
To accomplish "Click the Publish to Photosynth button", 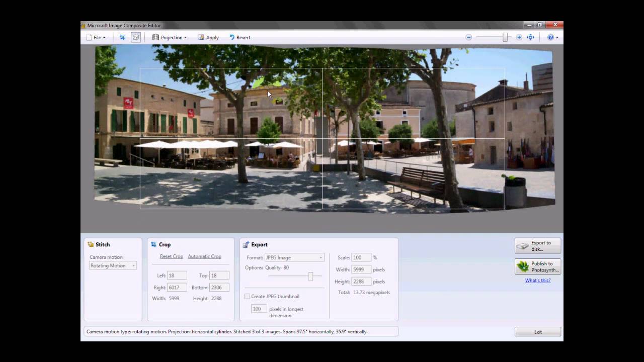I will [x=538, y=266].
